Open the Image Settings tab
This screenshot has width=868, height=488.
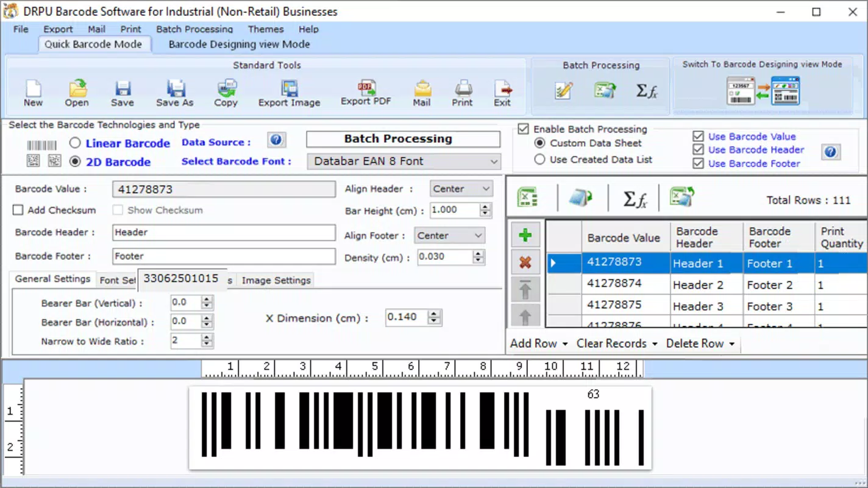276,280
